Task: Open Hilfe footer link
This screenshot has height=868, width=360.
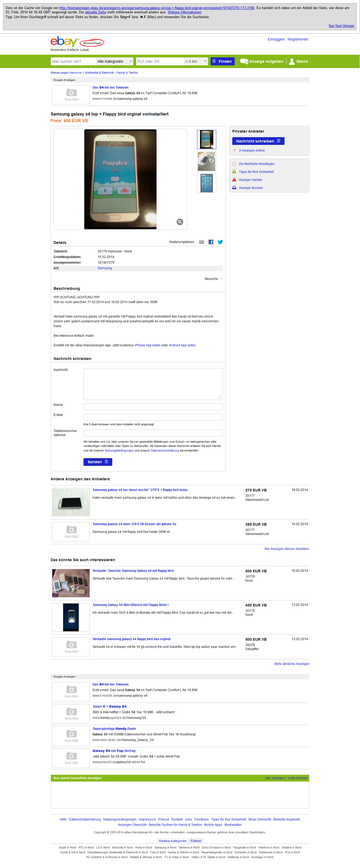Action: (63, 819)
